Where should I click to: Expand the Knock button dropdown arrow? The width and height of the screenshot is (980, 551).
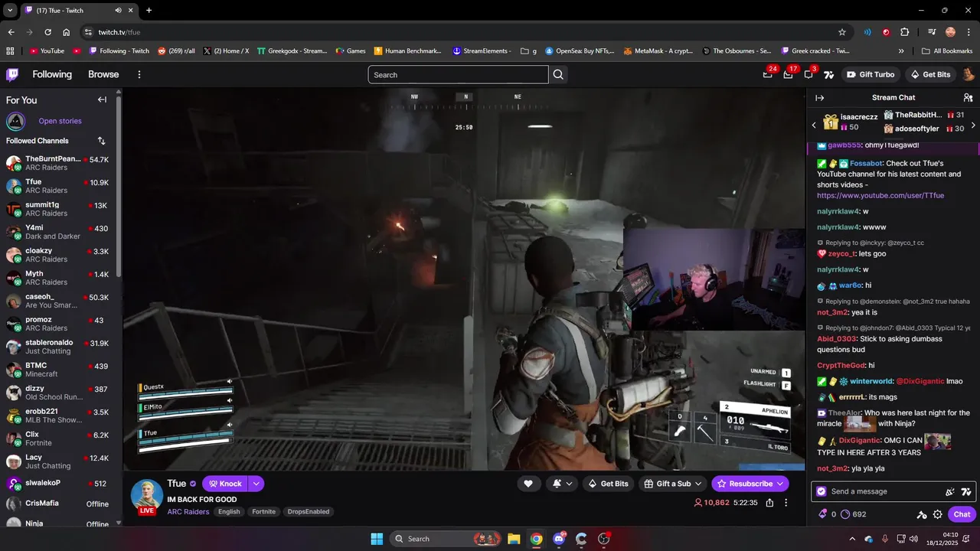tap(256, 484)
